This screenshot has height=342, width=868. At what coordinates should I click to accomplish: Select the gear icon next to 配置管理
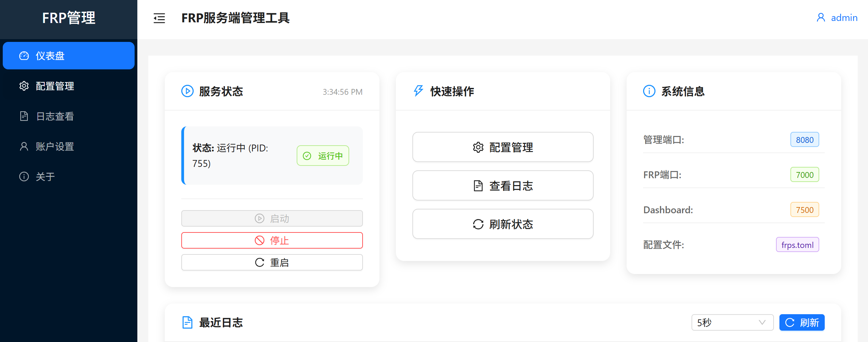click(x=24, y=86)
